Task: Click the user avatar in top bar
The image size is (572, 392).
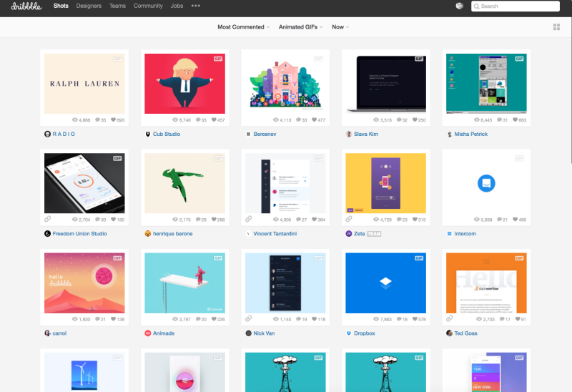Action: click(x=459, y=6)
